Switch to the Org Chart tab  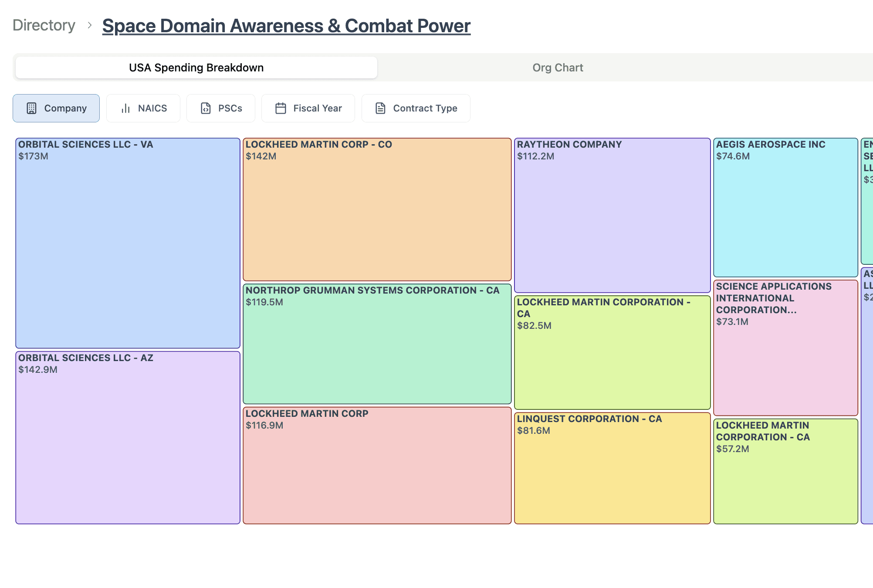(558, 68)
